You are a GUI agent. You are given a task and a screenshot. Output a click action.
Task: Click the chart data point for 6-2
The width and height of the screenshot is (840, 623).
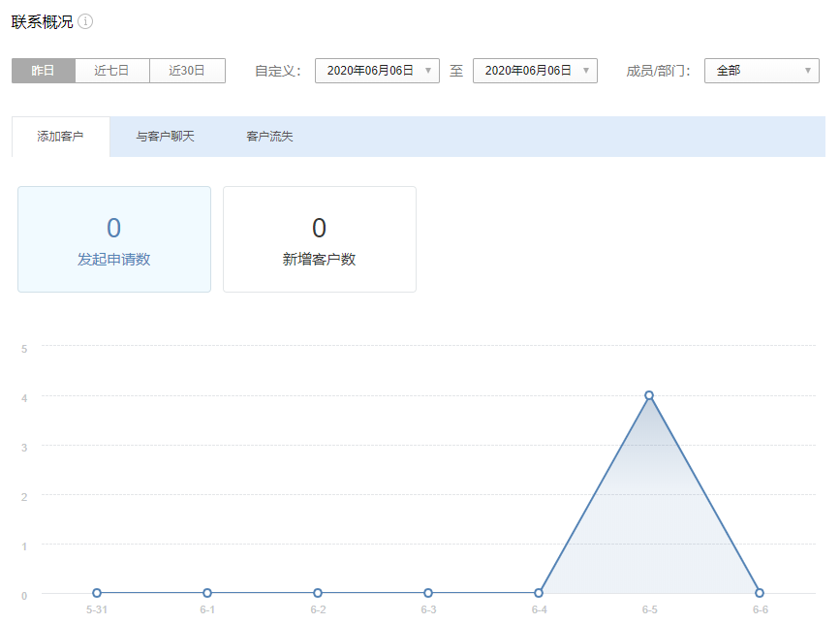pos(318,593)
